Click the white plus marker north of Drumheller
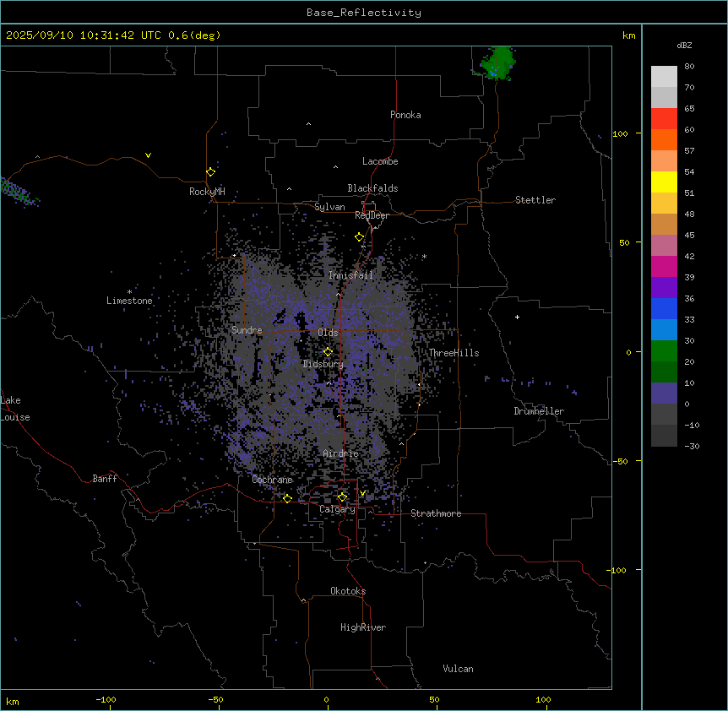The image size is (728, 711). 517,317
